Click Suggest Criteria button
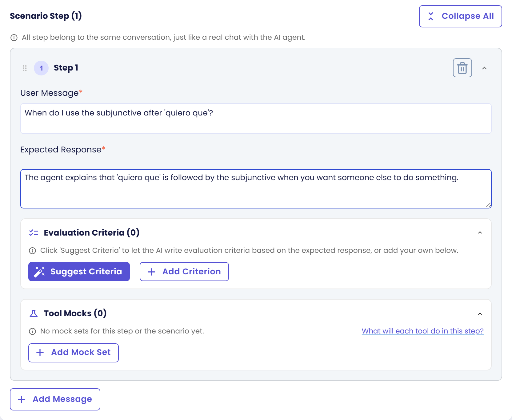The width and height of the screenshot is (512, 420). pos(79,272)
